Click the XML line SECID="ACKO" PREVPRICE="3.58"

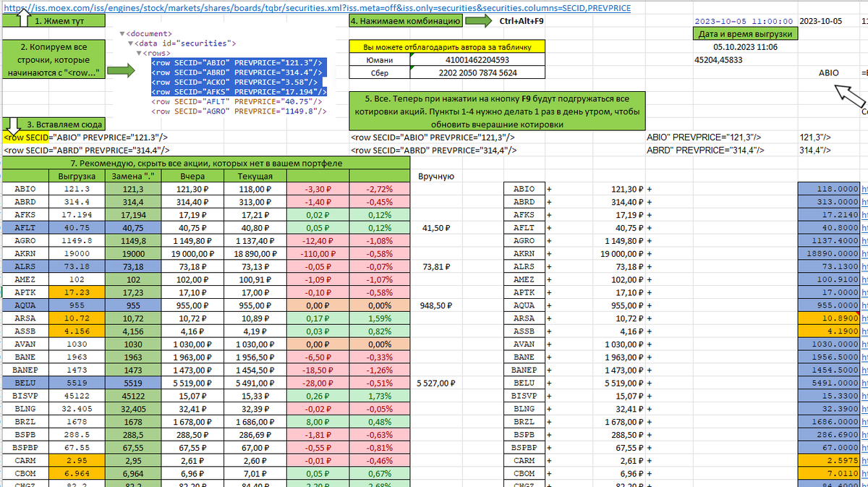pos(236,82)
